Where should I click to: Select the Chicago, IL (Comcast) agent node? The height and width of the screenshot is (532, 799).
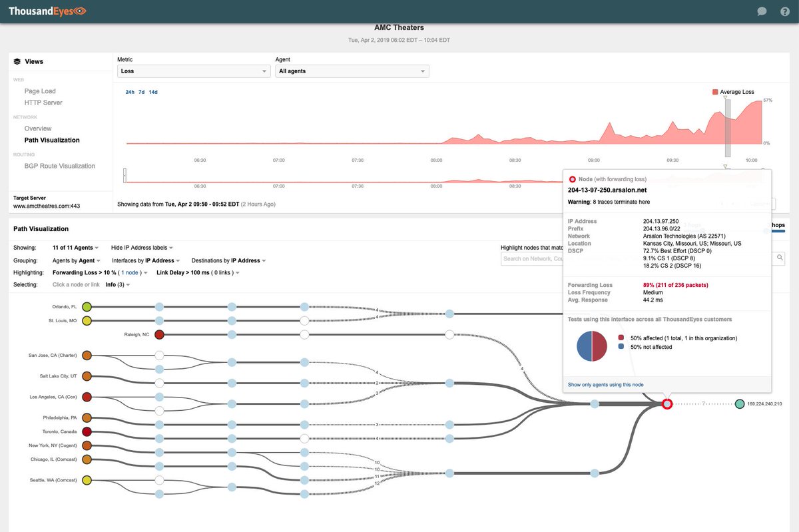(87, 459)
